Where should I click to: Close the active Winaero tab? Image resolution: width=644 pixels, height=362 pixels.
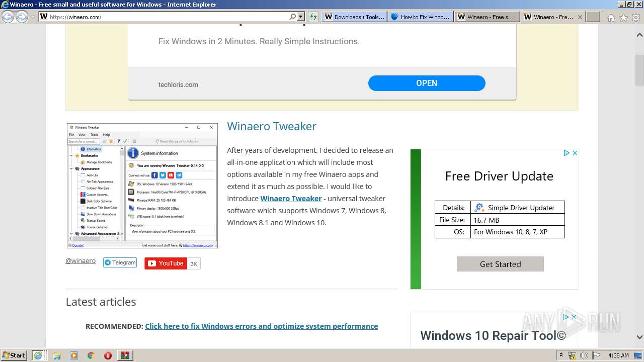580,17
